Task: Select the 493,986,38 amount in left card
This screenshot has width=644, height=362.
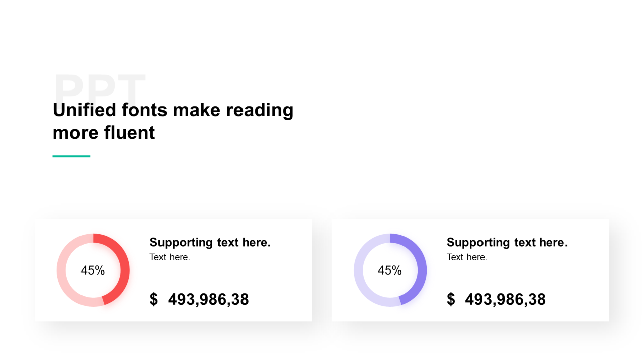Action: pyautogui.click(x=208, y=300)
